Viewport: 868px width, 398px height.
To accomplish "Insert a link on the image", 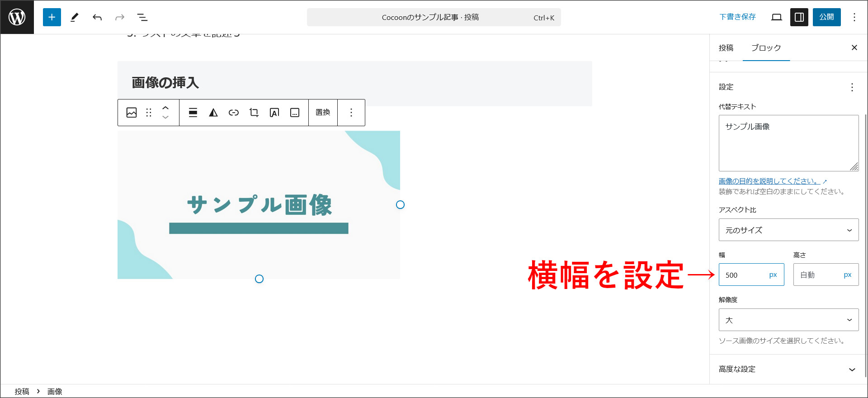I will coord(234,113).
